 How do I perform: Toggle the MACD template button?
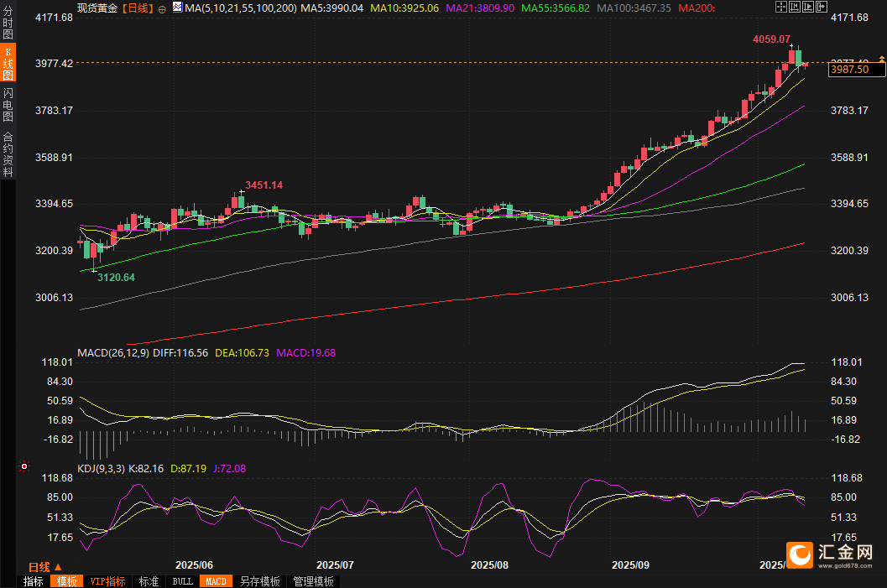[x=216, y=581]
